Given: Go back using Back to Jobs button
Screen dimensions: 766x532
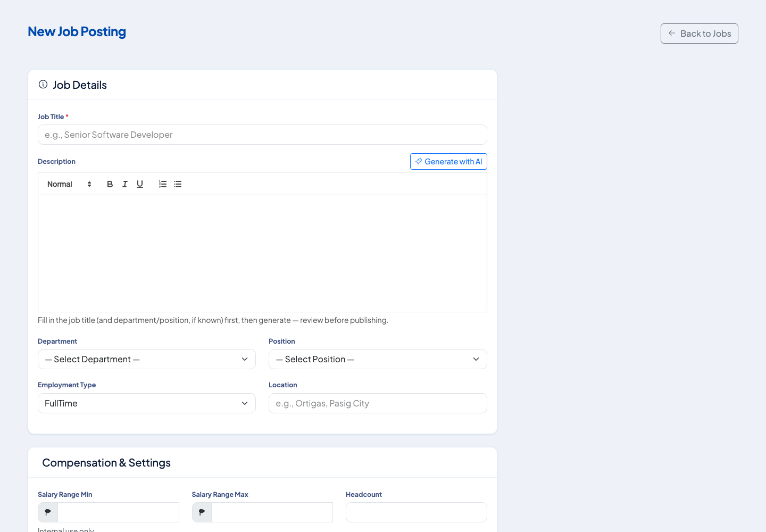Looking at the screenshot, I should coord(700,34).
